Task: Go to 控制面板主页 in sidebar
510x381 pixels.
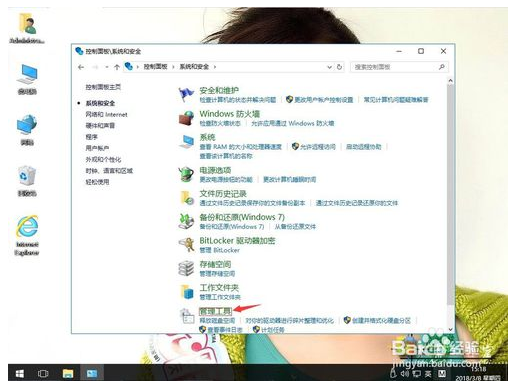Action: point(103,87)
